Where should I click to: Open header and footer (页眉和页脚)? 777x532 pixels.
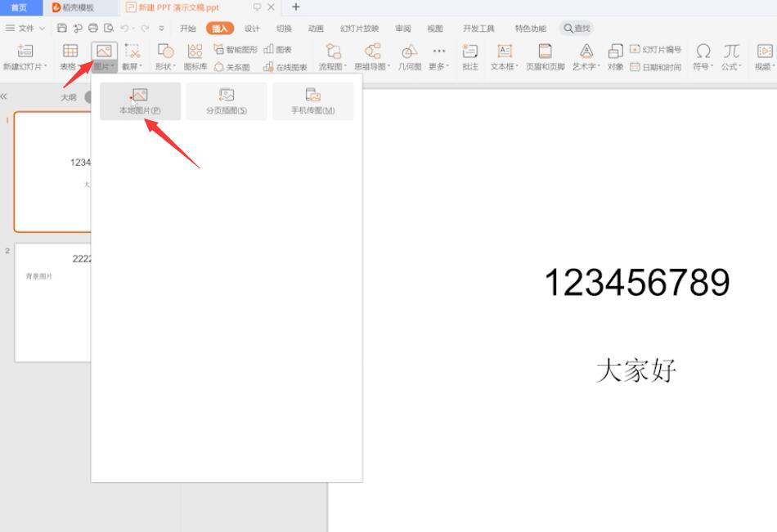(x=545, y=57)
